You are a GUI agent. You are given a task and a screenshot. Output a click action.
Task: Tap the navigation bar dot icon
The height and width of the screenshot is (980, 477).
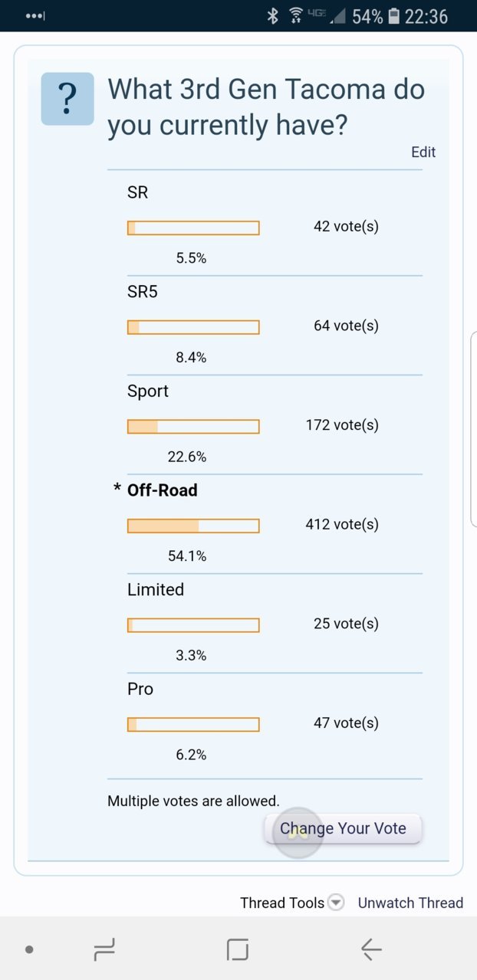(29, 950)
